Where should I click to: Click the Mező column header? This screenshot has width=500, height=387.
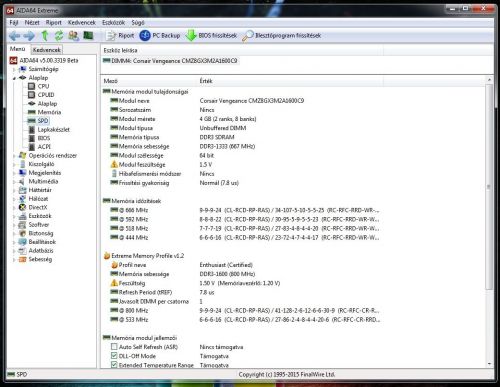coord(149,81)
